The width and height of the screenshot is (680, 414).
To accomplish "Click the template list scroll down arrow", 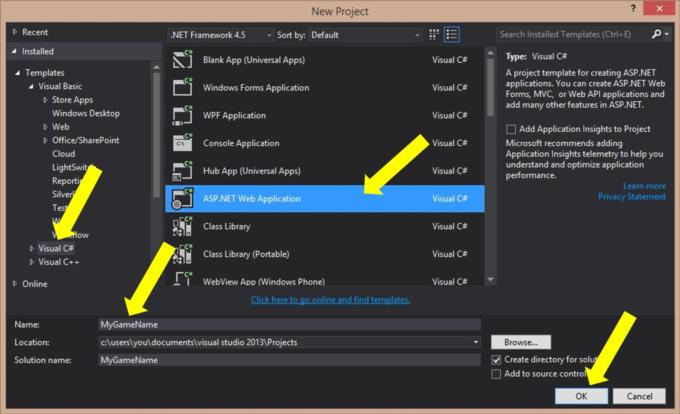I will [490, 280].
